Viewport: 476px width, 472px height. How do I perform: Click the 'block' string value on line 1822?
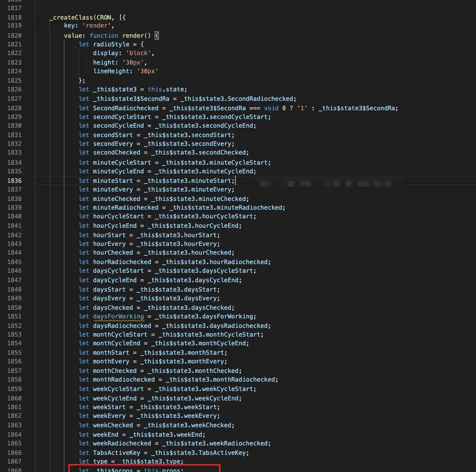(138, 53)
